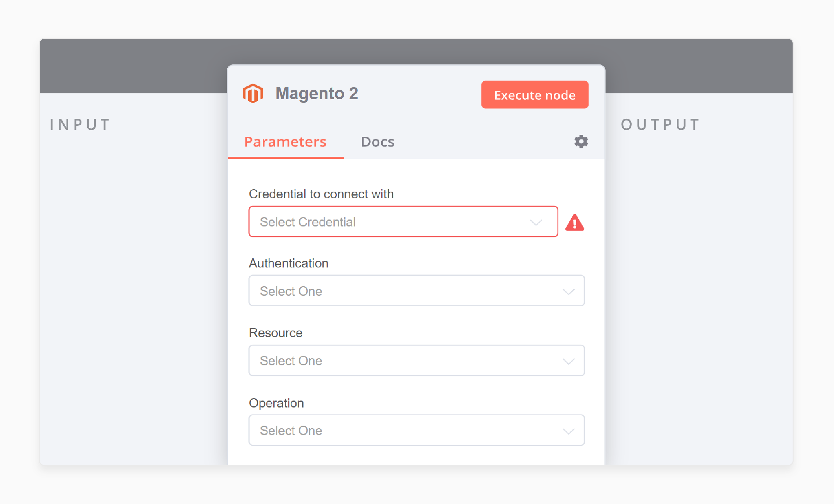Switch to the Parameters tab
The height and width of the screenshot is (504, 834).
click(x=285, y=142)
